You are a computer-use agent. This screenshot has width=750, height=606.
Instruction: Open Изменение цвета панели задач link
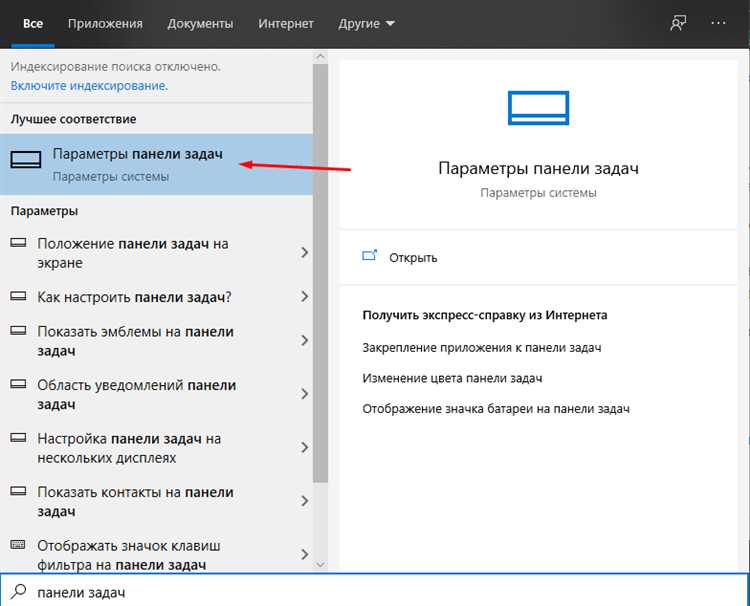452,378
